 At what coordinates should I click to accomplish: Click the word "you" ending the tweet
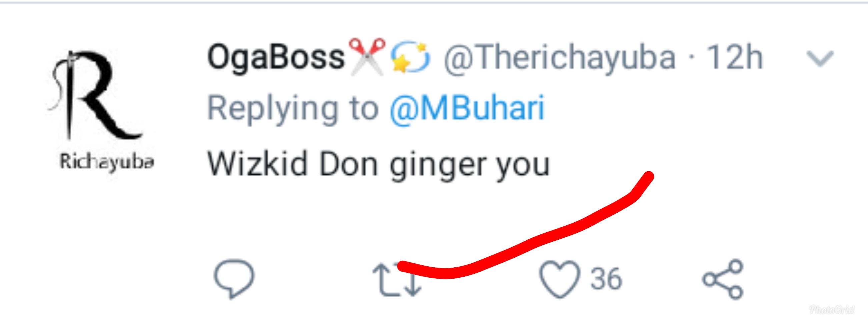[x=523, y=166]
